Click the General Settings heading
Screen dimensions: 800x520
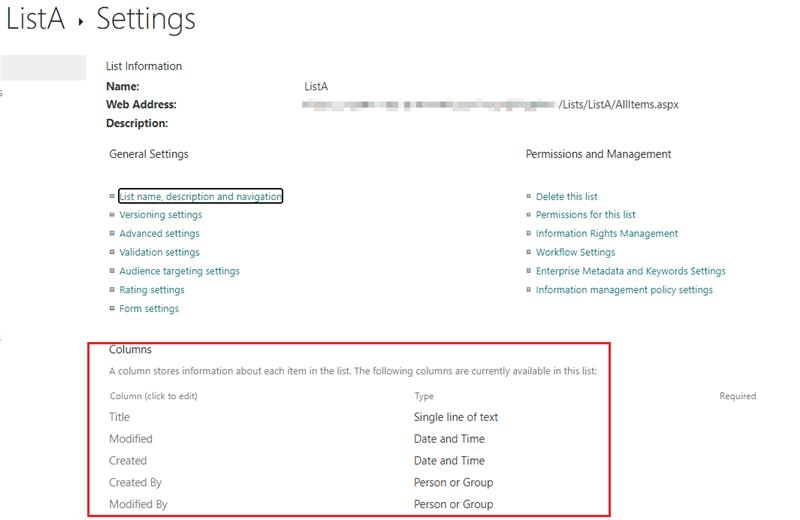tap(148, 154)
